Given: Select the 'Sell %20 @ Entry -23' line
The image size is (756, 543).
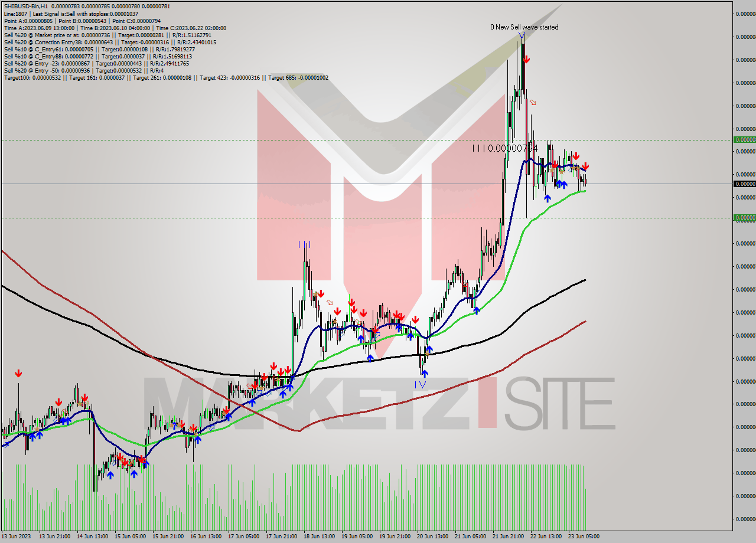Looking at the screenshot, I should (96, 63).
